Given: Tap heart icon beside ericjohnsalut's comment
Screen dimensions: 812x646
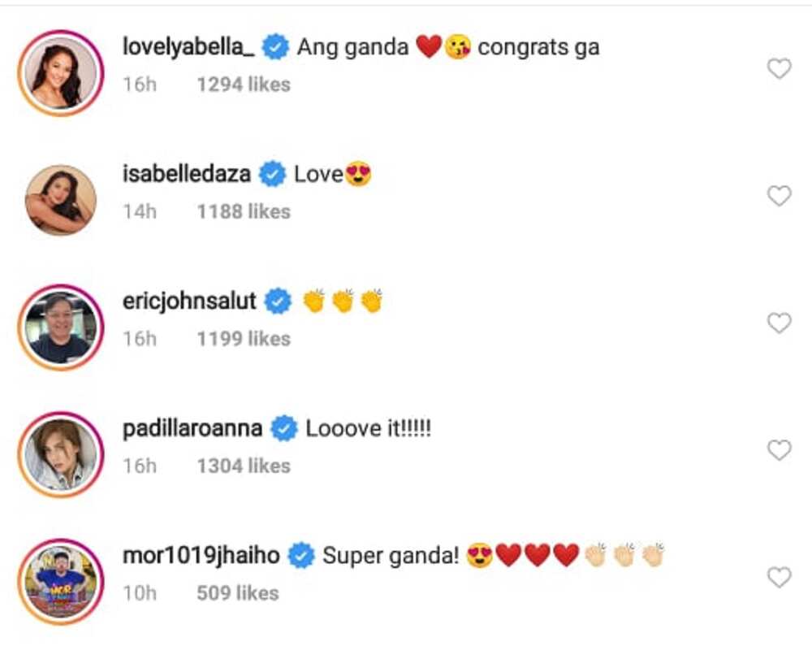Looking at the screenshot, I should pyautogui.click(x=779, y=323).
